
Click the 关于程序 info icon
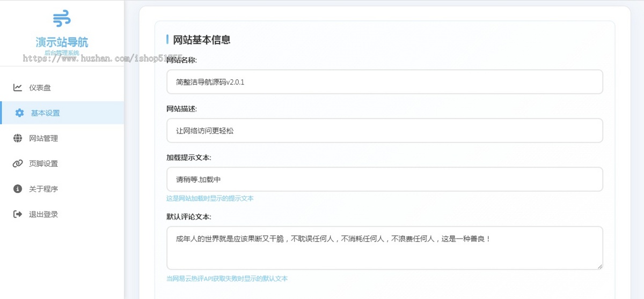click(18, 189)
